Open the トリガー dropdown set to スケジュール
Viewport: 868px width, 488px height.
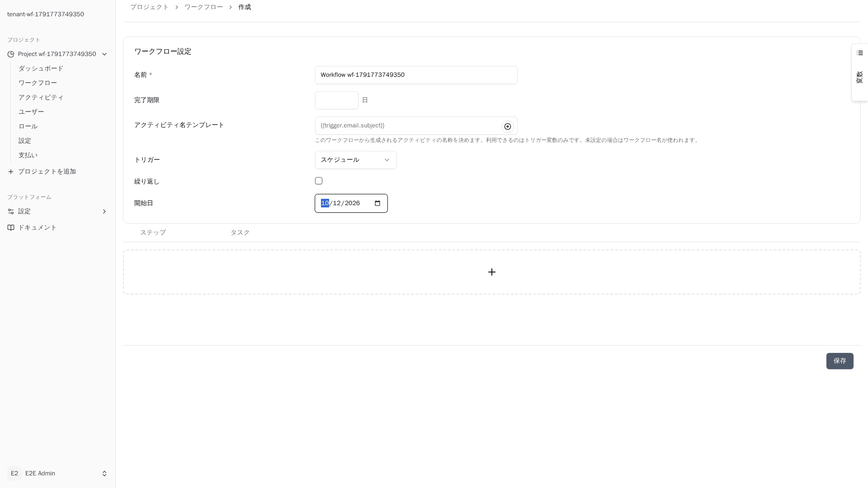(x=356, y=160)
